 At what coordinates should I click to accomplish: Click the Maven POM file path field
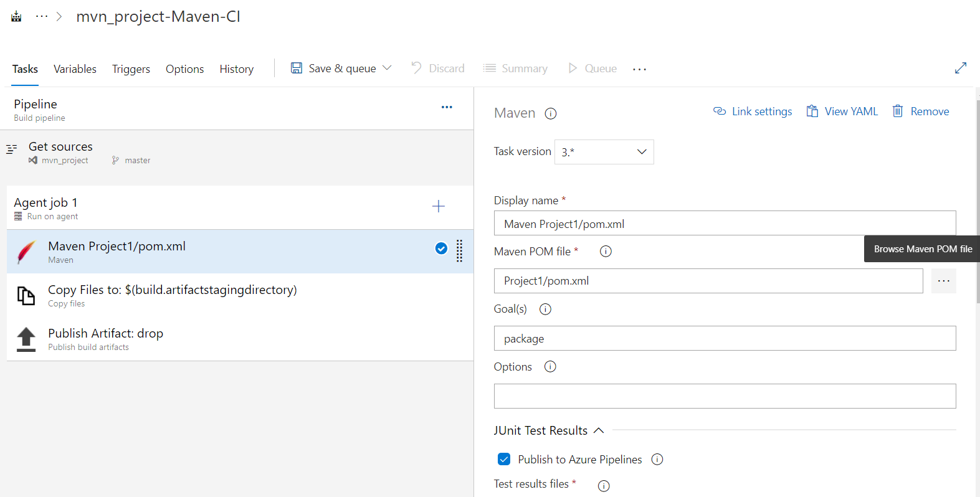tap(708, 281)
